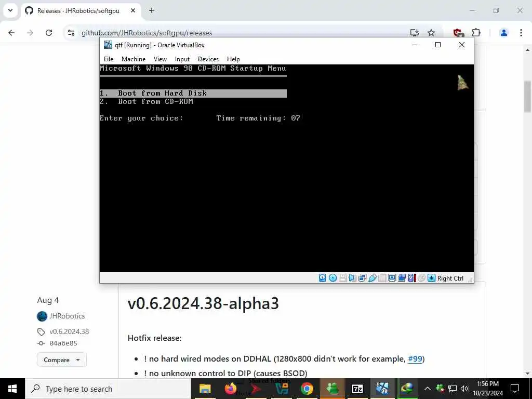The image size is (532, 399).
Task: Click the github.com address bar URL
Action: [147, 33]
